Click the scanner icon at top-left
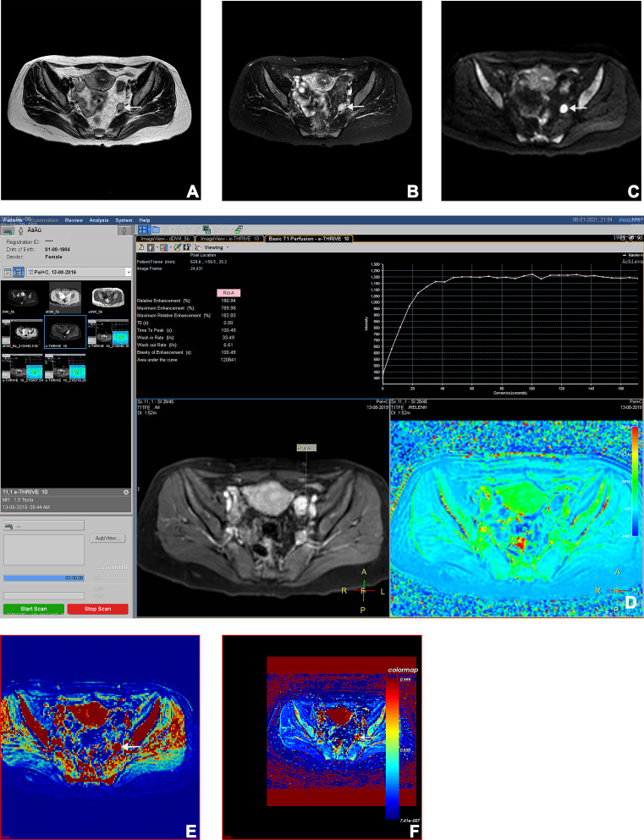Screen dimensions: 644x840 [8, 229]
